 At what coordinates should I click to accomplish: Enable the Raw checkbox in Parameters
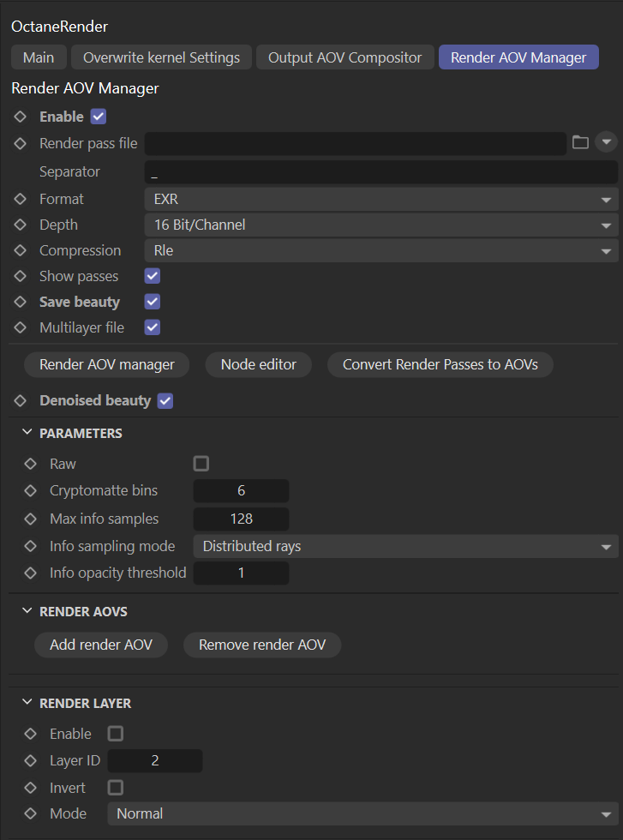201,464
